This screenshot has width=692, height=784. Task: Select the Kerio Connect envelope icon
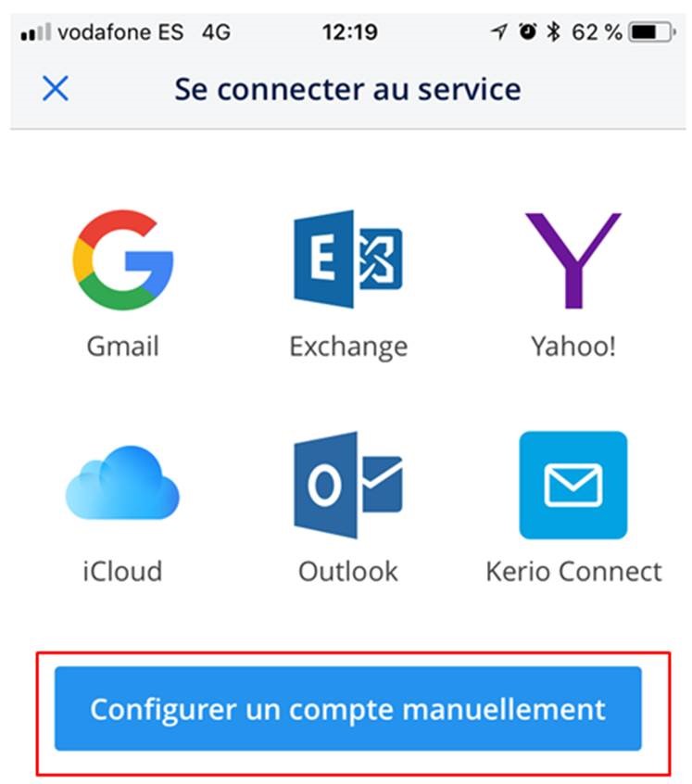click(x=572, y=485)
